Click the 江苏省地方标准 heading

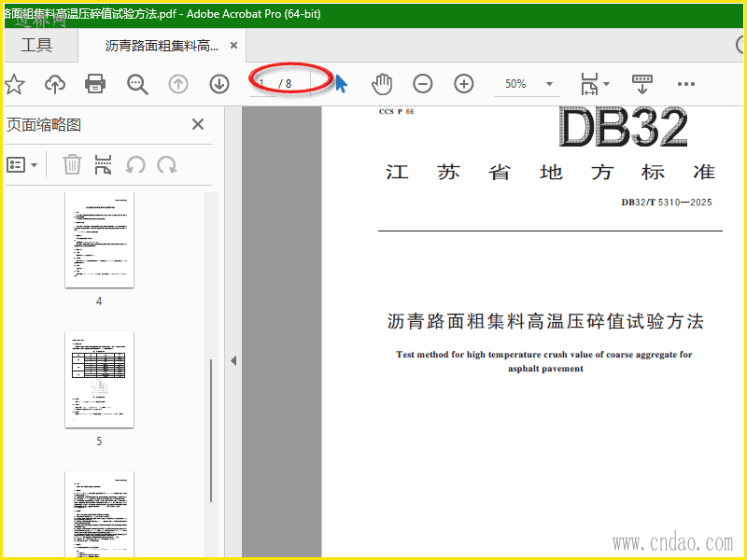pyautogui.click(x=550, y=172)
